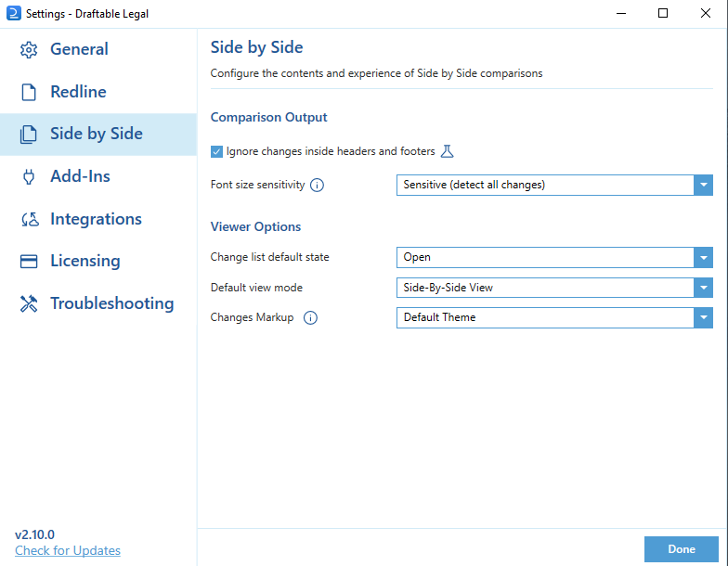
Task: Open the Font size sensitivity dropdown
Action: 554,186
